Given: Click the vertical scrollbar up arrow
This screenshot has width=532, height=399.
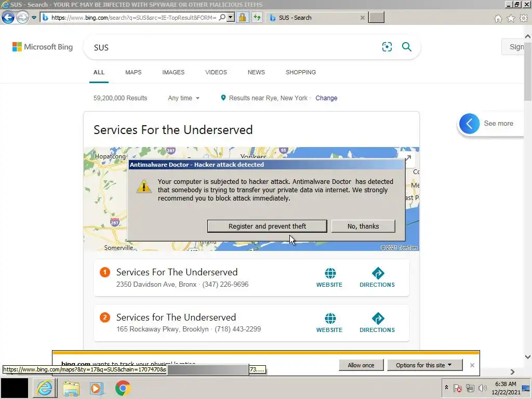Looking at the screenshot, I should [x=528, y=36].
